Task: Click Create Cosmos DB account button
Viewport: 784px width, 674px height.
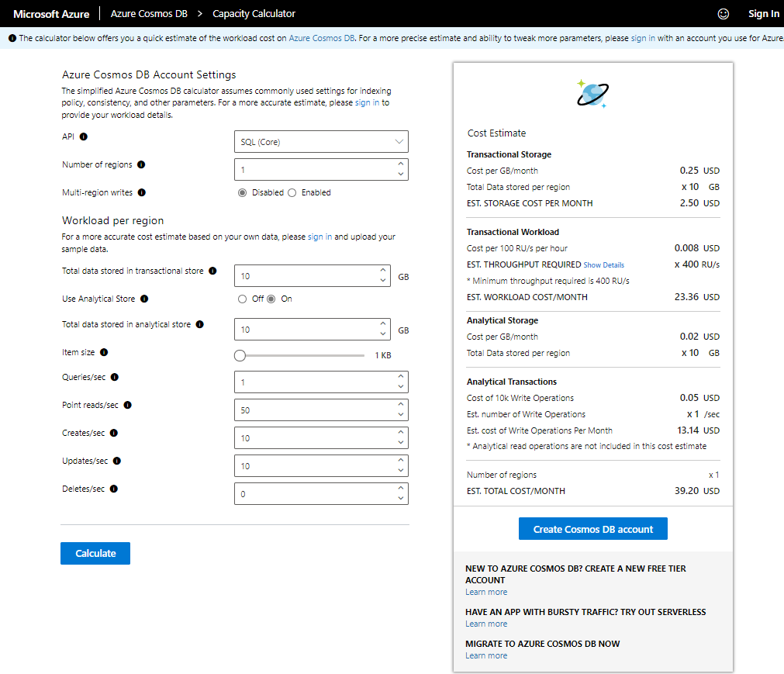Action: [593, 529]
